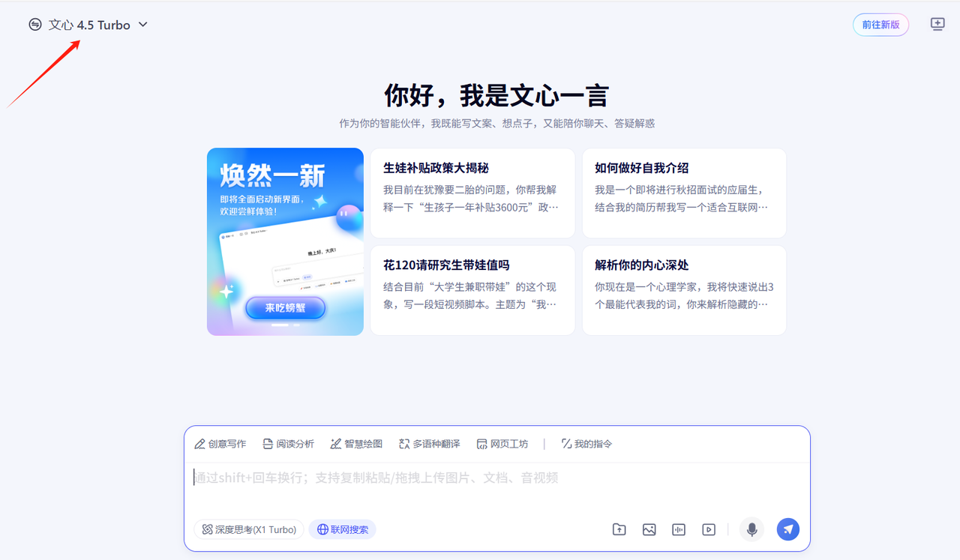
Task: Click the 创意写作 pencil icon
Action: [x=199, y=444]
